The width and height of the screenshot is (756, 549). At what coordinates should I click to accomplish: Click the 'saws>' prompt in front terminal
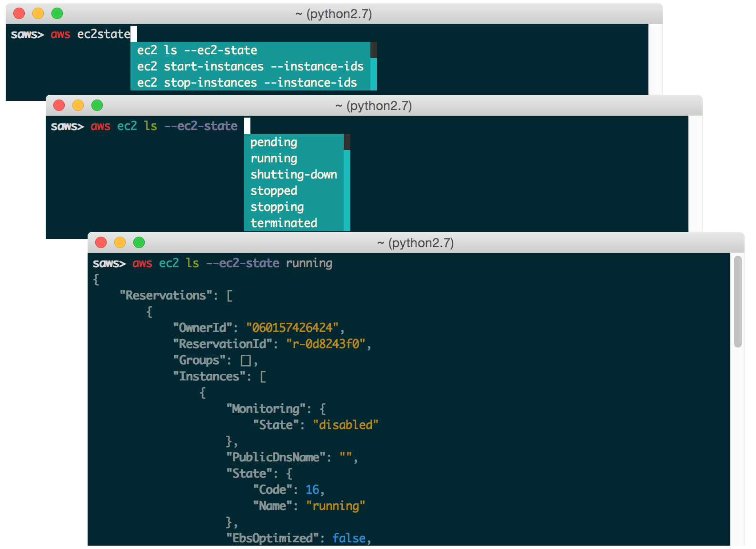(109, 263)
